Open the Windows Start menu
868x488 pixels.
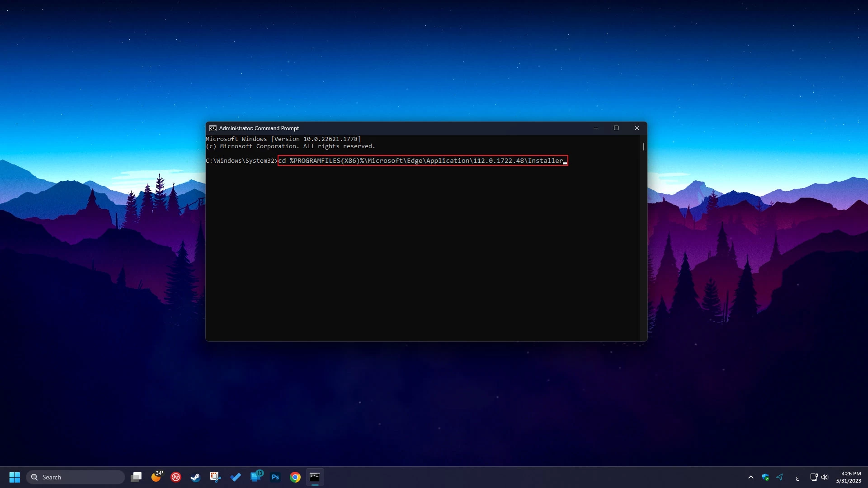(14, 477)
